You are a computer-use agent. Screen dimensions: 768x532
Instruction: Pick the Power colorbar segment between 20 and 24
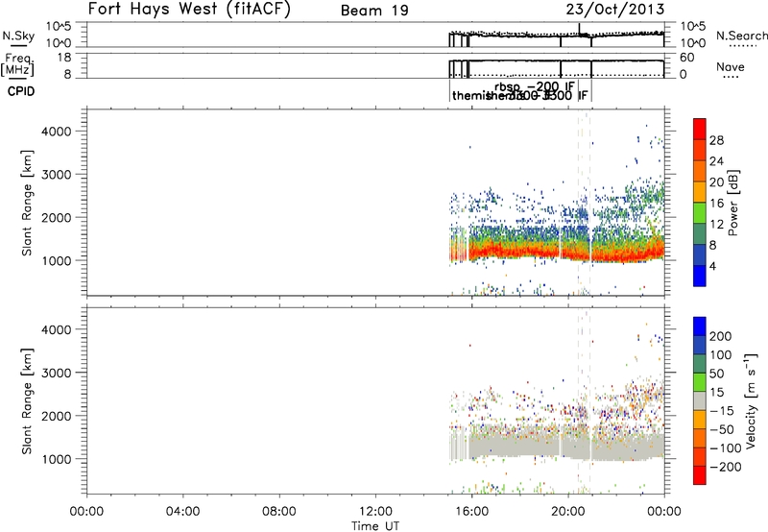click(700, 172)
